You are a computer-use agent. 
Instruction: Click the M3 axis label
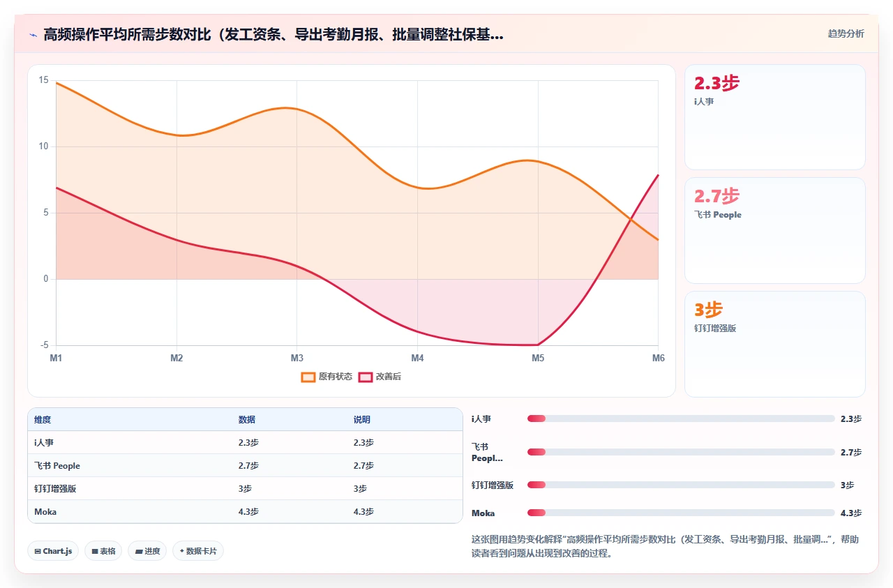point(297,358)
